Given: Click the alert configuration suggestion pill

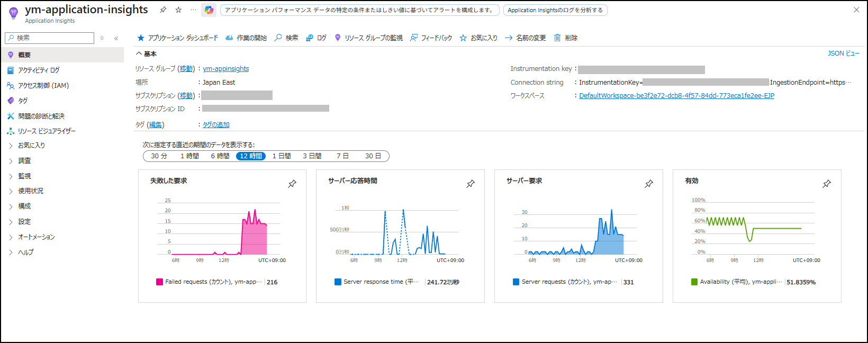Looking at the screenshot, I should pos(360,10).
